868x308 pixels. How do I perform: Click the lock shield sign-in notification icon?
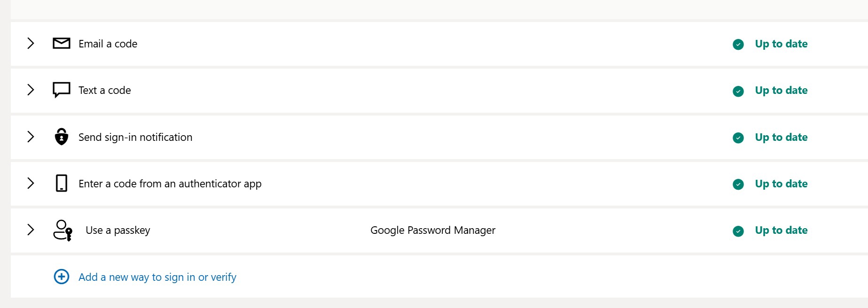click(62, 137)
